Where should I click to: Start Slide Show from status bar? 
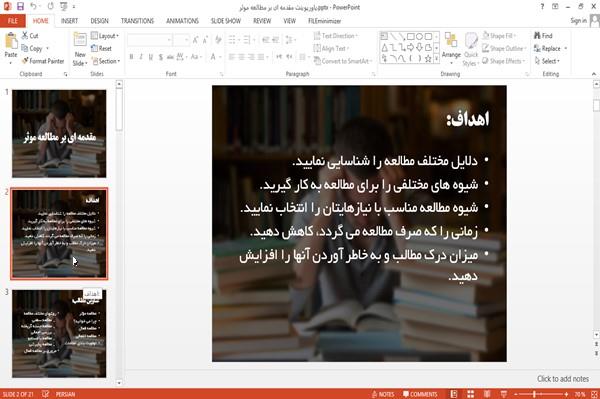point(504,394)
